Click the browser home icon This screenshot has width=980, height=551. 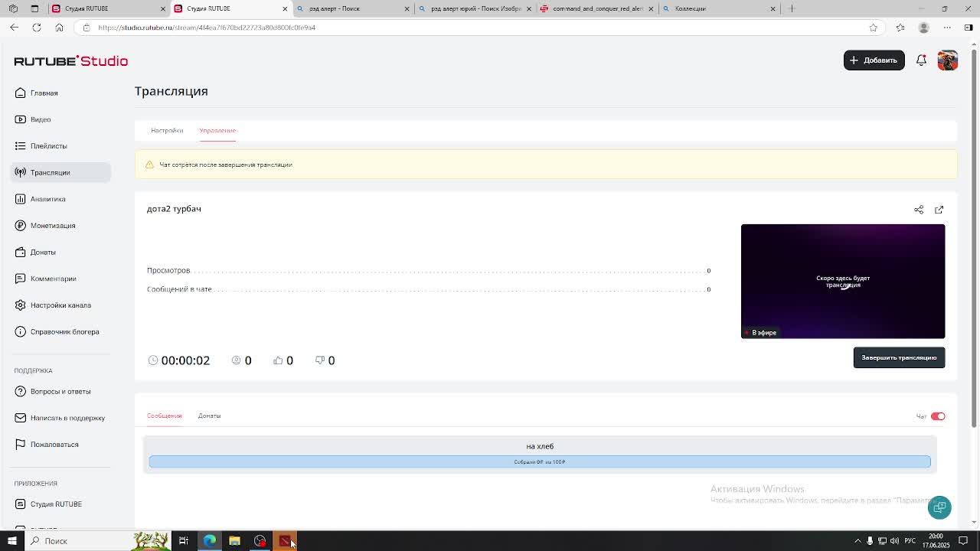(59, 28)
